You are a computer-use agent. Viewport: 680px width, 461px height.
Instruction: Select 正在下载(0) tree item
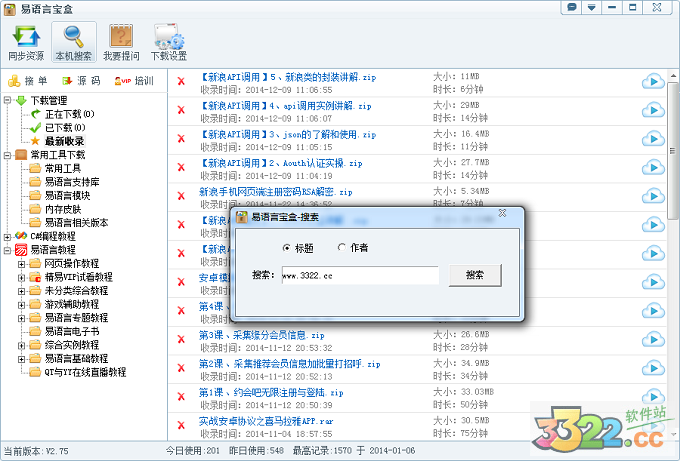(x=69, y=114)
